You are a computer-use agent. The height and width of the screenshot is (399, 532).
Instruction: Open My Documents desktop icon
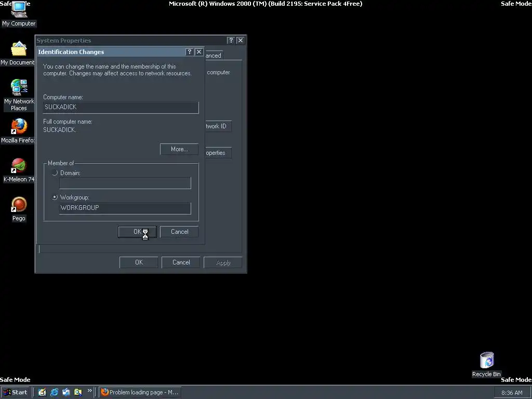(18, 54)
